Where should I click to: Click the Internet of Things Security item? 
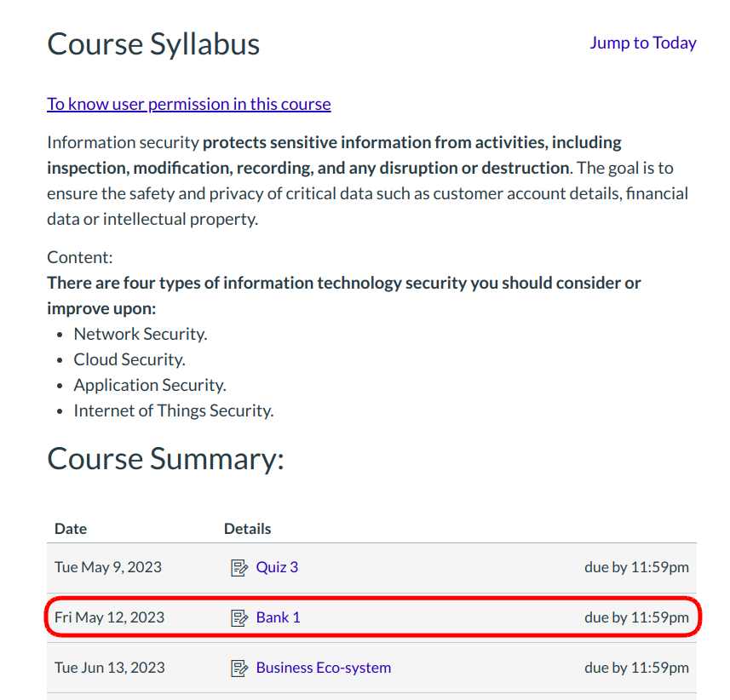coord(174,410)
